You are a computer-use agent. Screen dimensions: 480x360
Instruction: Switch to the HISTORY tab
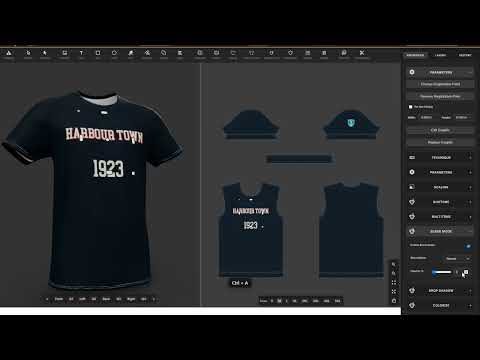[465, 55]
